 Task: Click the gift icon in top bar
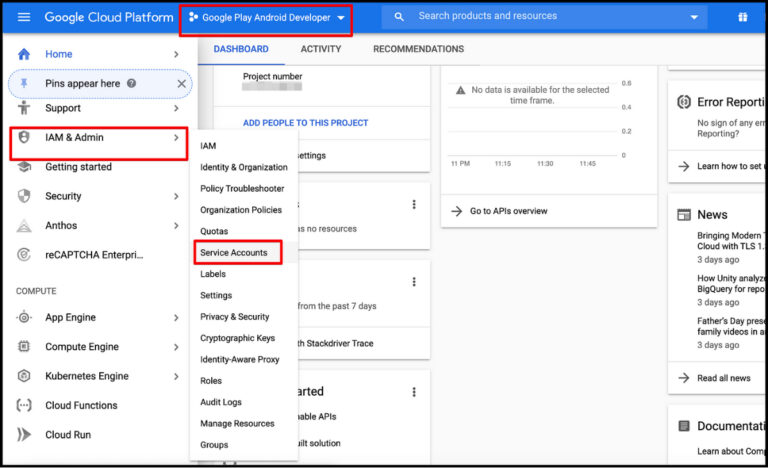coord(743,17)
